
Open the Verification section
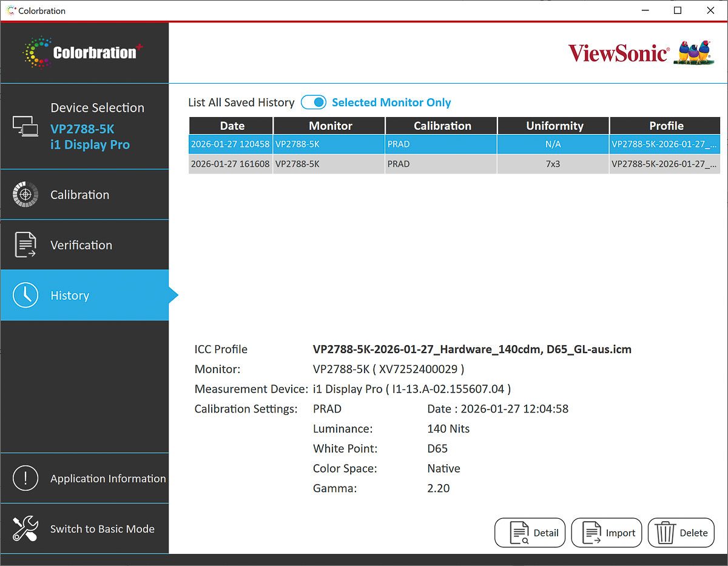point(81,245)
